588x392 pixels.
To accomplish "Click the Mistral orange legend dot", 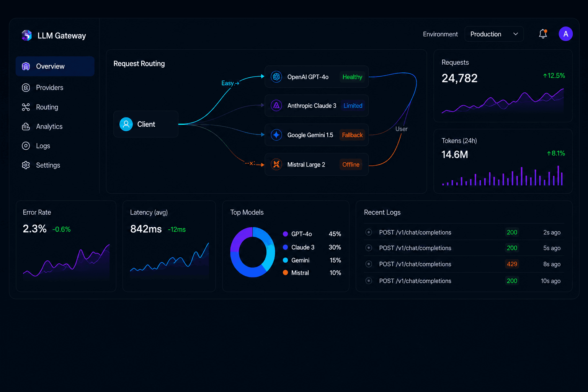I will (285, 273).
